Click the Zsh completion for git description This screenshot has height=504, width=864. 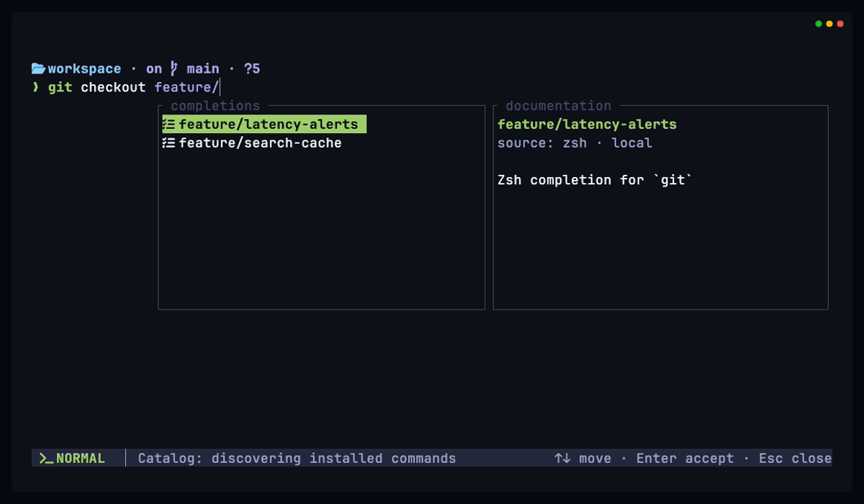pos(595,179)
